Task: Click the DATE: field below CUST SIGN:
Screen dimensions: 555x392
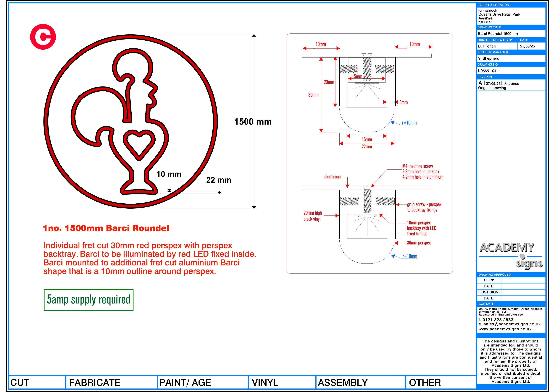Action: point(523,298)
